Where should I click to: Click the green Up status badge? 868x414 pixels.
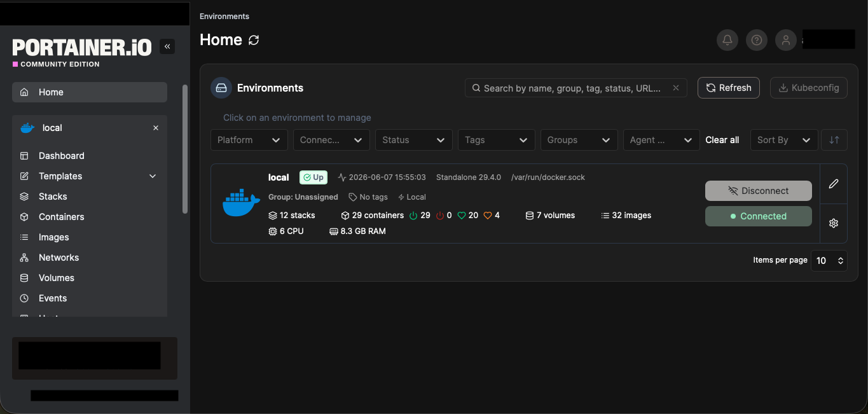point(313,177)
